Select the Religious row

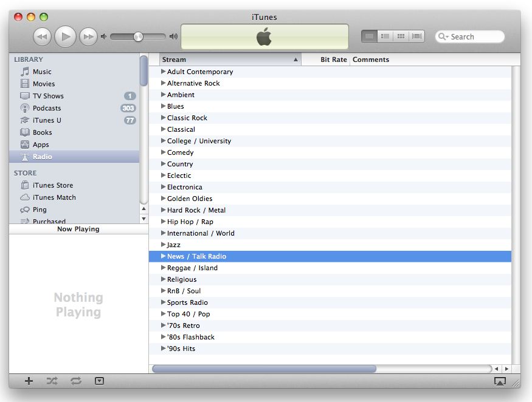point(330,279)
